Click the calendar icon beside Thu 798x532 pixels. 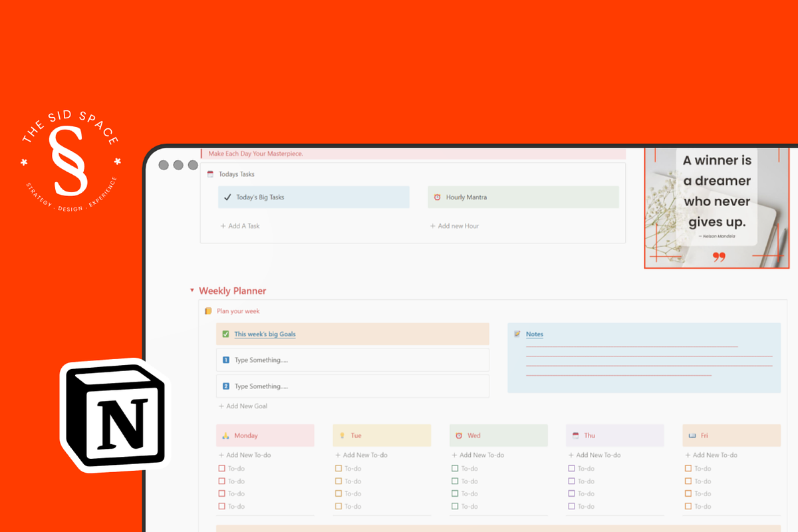coord(575,436)
